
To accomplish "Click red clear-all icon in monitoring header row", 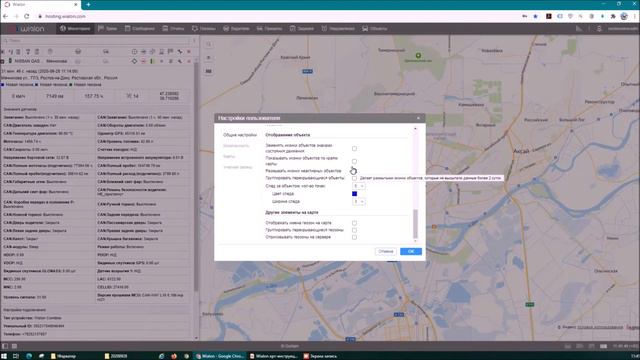I will click(189, 52).
